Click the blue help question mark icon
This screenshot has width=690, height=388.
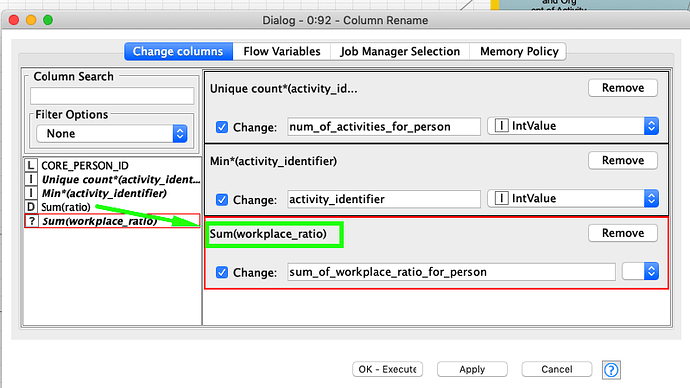tap(611, 370)
